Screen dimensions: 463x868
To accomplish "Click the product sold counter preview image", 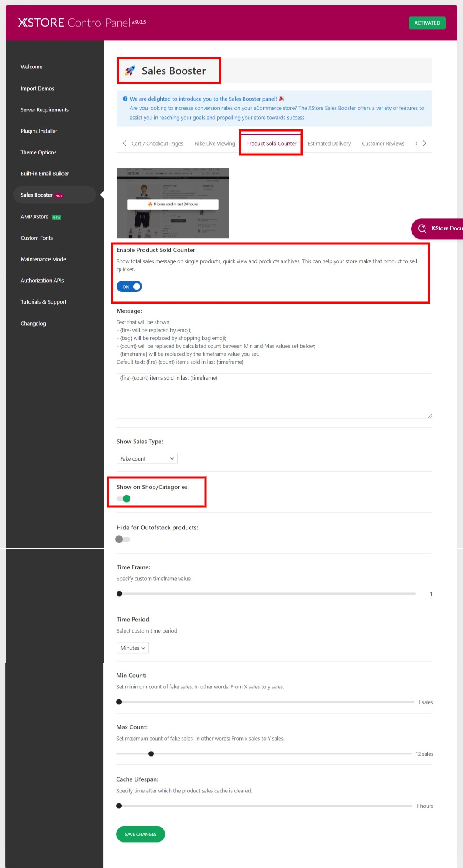I will 173,203.
